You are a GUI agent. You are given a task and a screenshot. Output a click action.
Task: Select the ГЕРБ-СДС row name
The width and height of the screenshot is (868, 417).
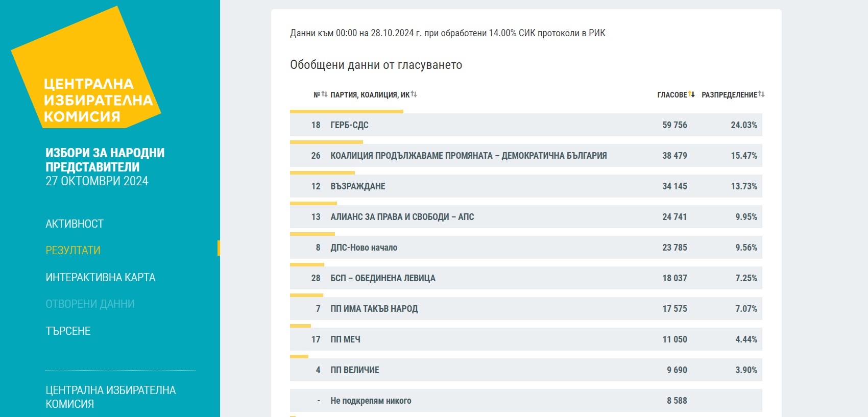pyautogui.click(x=349, y=125)
